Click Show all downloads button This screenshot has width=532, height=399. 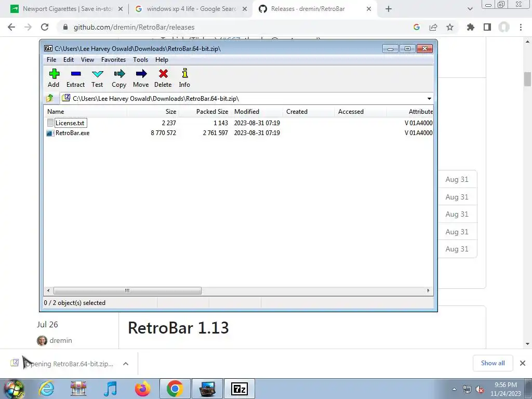click(493, 363)
